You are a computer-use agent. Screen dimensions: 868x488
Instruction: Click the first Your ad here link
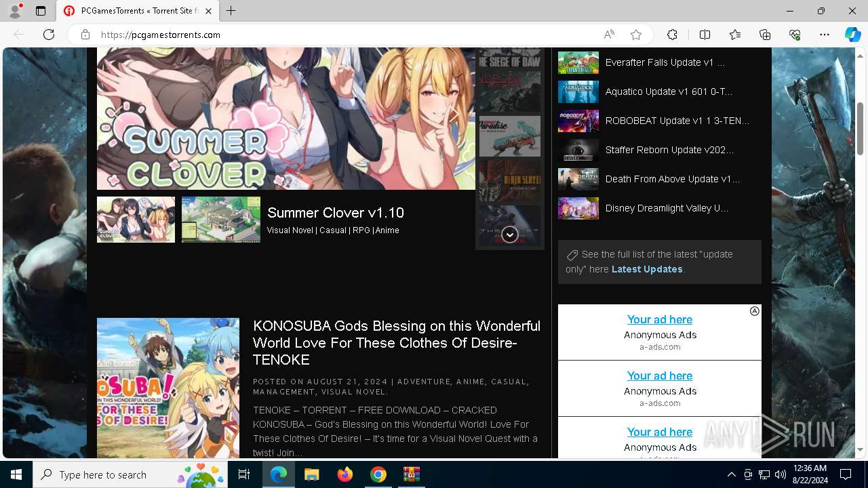click(660, 319)
